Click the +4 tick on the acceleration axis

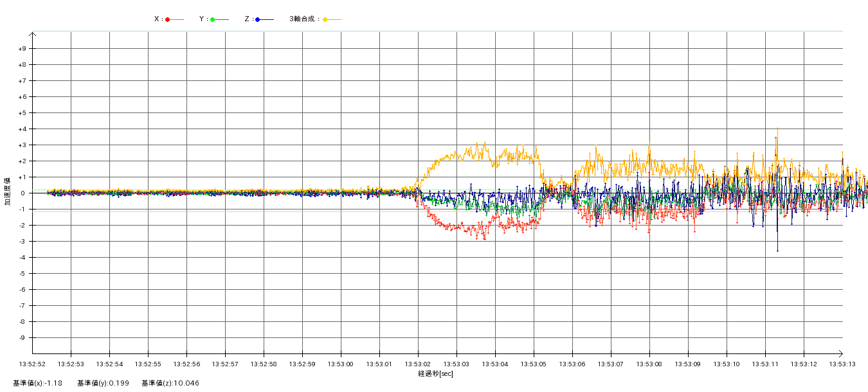coord(22,129)
